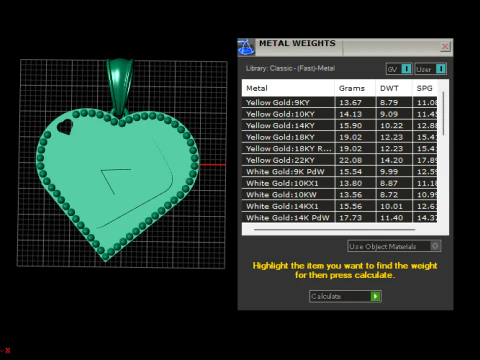
Task: Select the White Gold:14K PdW row
Action: pos(339,217)
